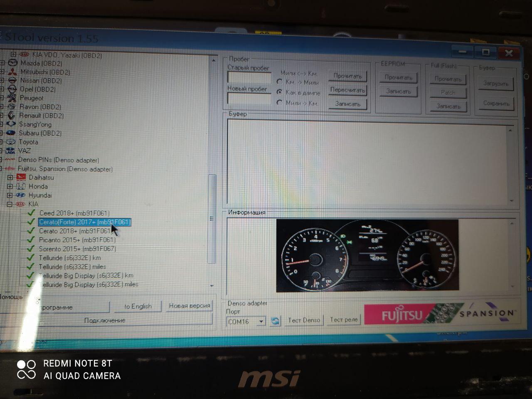Image resolution: width=532 pixels, height=399 pixels.
Task: Click the icon beside Denso PINs entry
Action: pyautogui.click(x=10, y=160)
